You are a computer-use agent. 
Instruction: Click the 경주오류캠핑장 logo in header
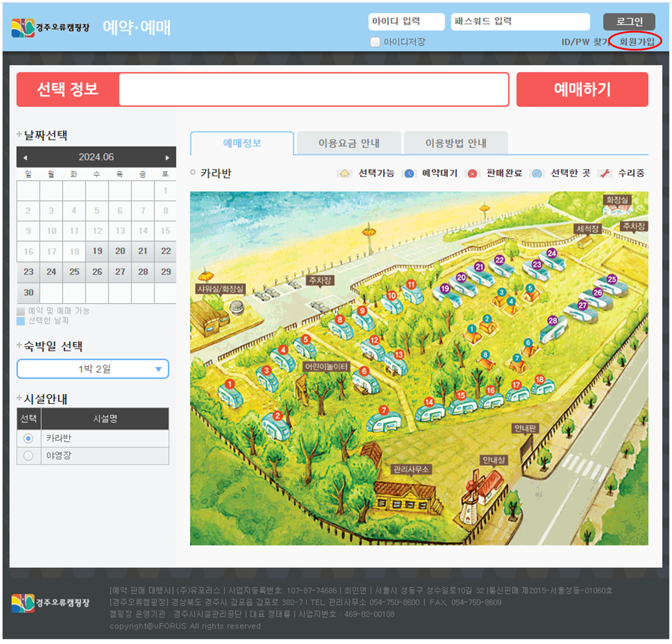point(50,28)
